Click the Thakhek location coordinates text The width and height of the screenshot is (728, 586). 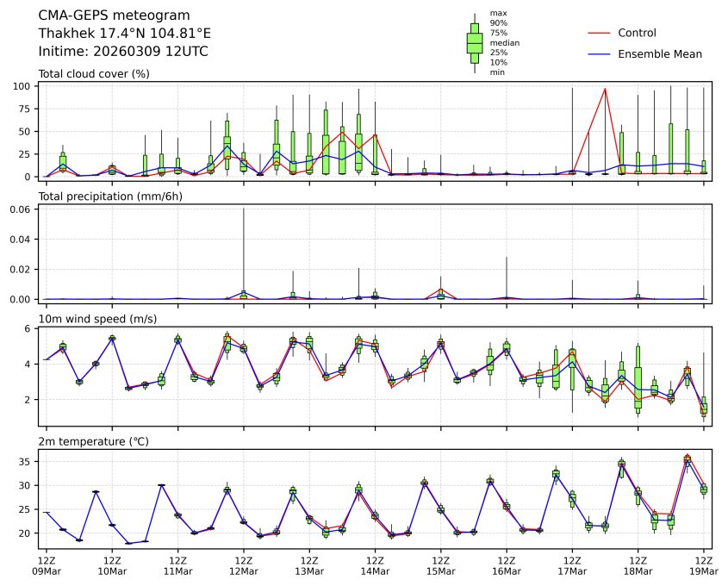coord(125,33)
